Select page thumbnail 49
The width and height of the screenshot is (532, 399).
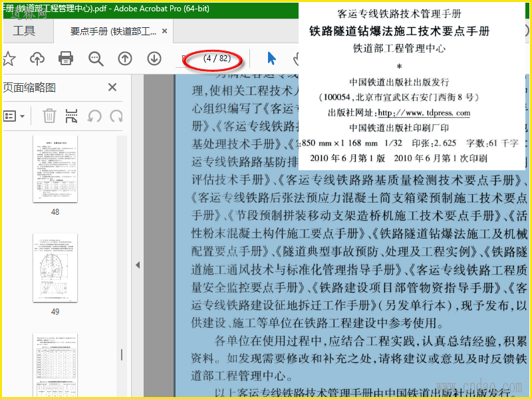pos(55,268)
